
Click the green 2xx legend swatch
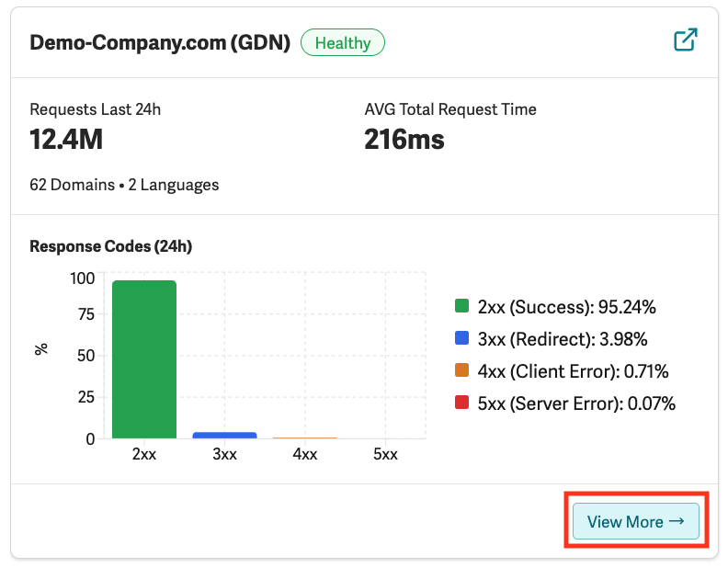point(462,307)
